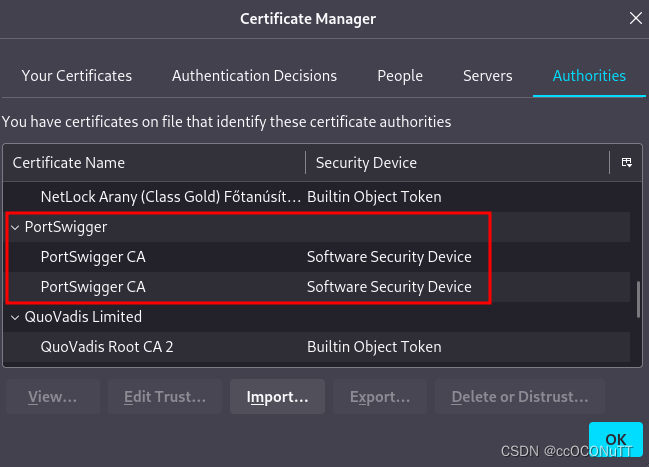Collapse the QuoVadis Limited group
This screenshot has height=467, width=649.
[x=15, y=317]
